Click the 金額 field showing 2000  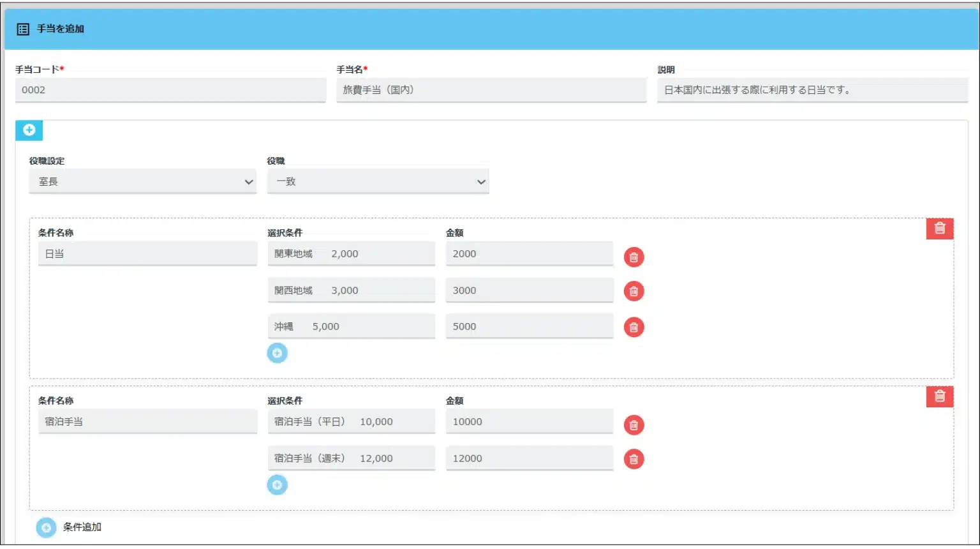click(530, 254)
